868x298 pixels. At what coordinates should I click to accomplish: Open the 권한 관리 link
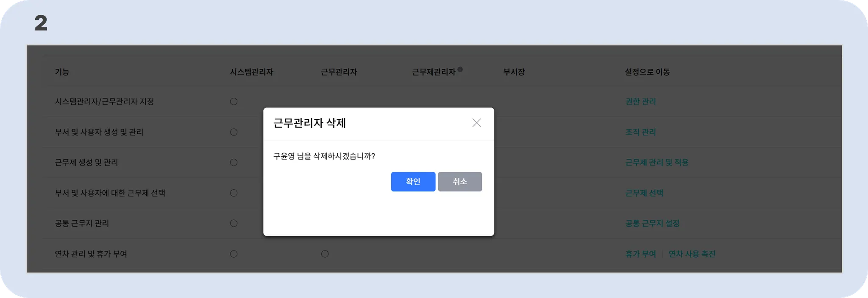point(640,101)
